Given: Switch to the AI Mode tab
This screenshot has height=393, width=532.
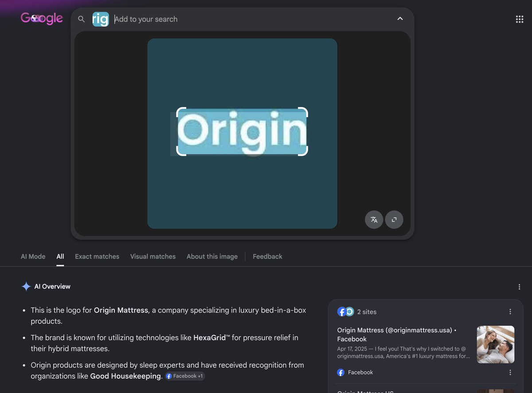Looking at the screenshot, I should click(33, 256).
